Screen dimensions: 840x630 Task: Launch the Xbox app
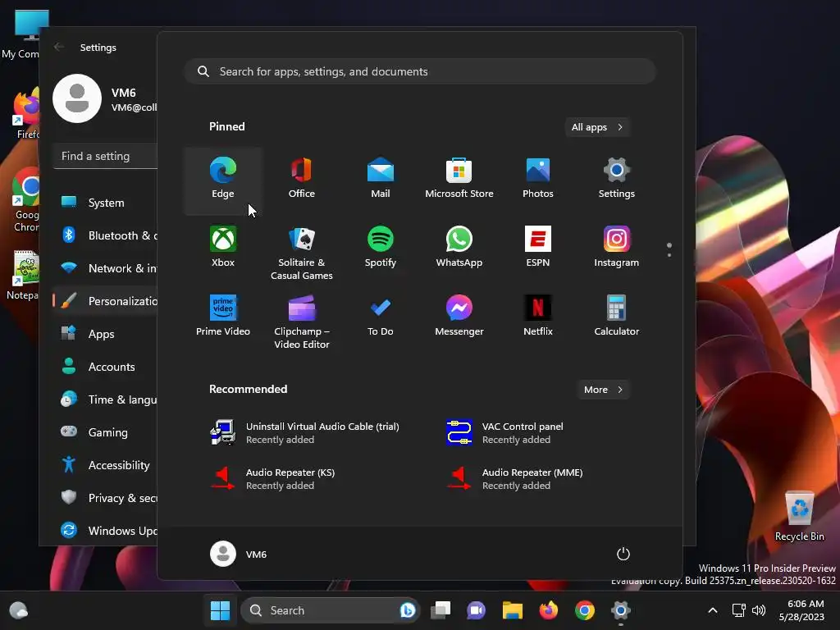coord(223,248)
